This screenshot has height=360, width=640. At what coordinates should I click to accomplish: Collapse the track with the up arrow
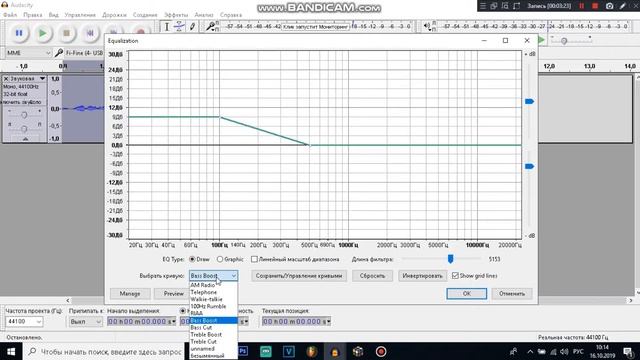tap(25, 139)
